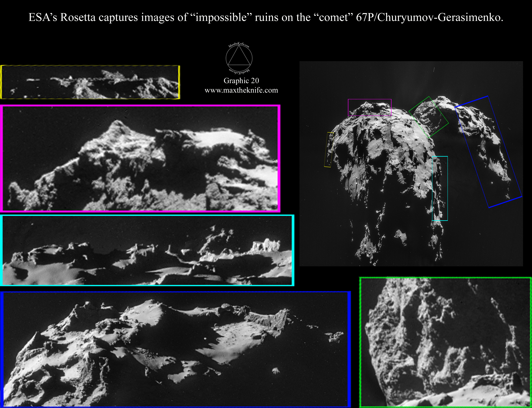Viewport: 532px width, 408px height.
Task: Click the isolated small boulder in the blue inset
Action: pyautogui.click(x=275, y=371)
